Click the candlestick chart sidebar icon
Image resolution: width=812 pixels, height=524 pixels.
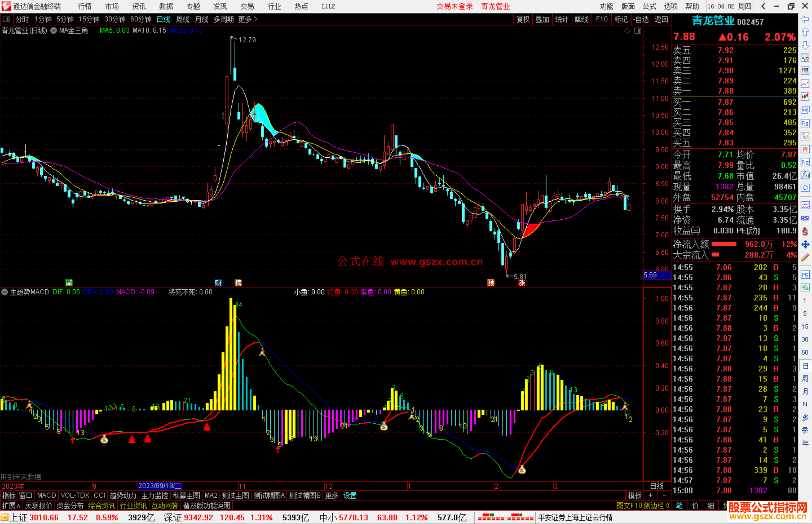[x=805, y=97]
